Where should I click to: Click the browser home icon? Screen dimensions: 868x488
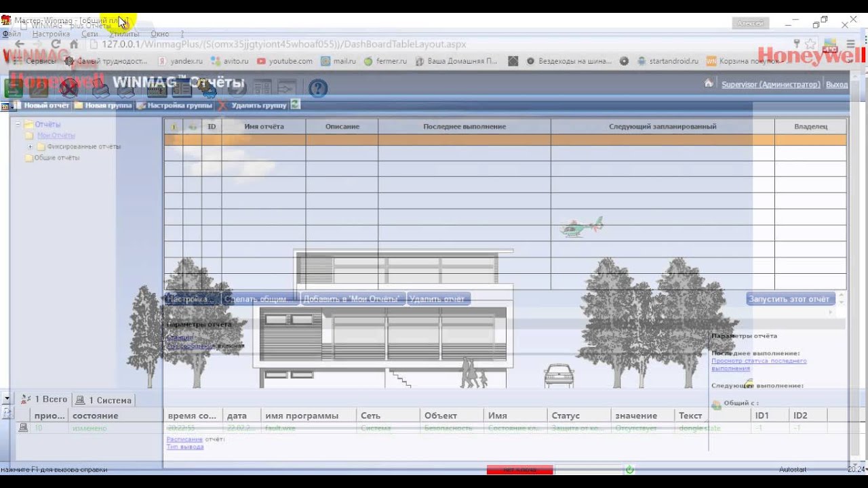[x=74, y=45]
